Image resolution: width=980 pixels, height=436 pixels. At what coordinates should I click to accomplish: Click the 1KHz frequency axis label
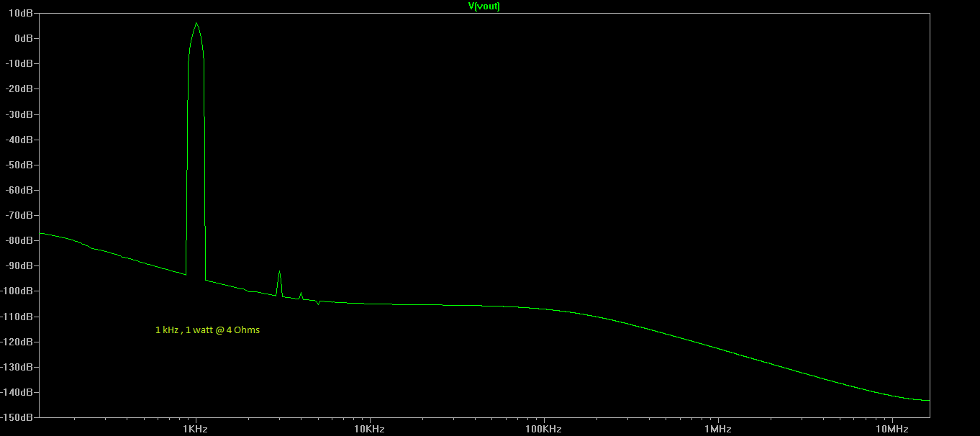click(x=195, y=429)
